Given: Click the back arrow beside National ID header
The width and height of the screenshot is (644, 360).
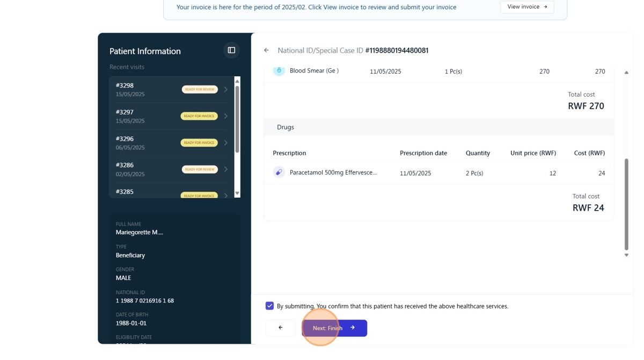Looking at the screenshot, I should (x=266, y=51).
